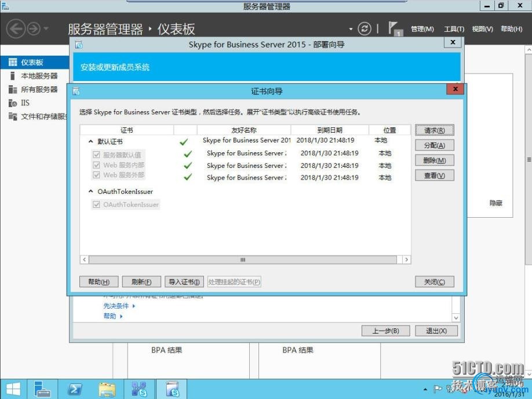Click the 查看(V) button
This screenshot has height=399, width=532.
tap(434, 175)
